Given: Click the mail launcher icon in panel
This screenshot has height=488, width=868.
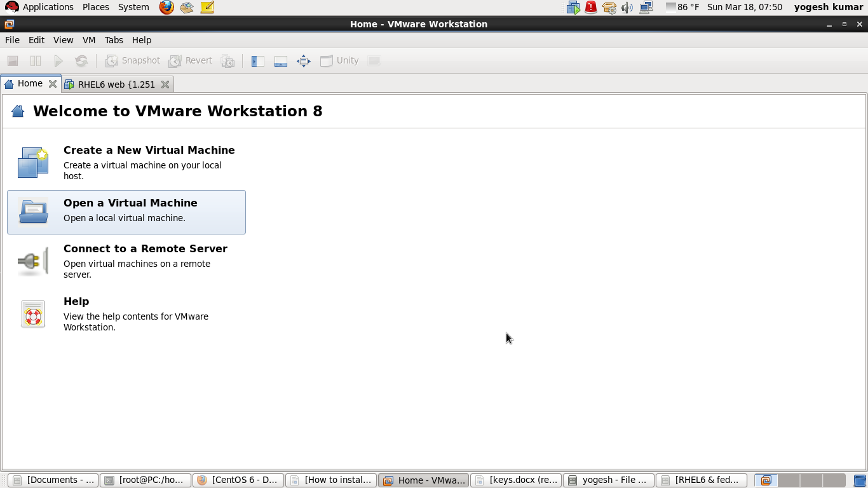Looking at the screenshot, I should [187, 7].
